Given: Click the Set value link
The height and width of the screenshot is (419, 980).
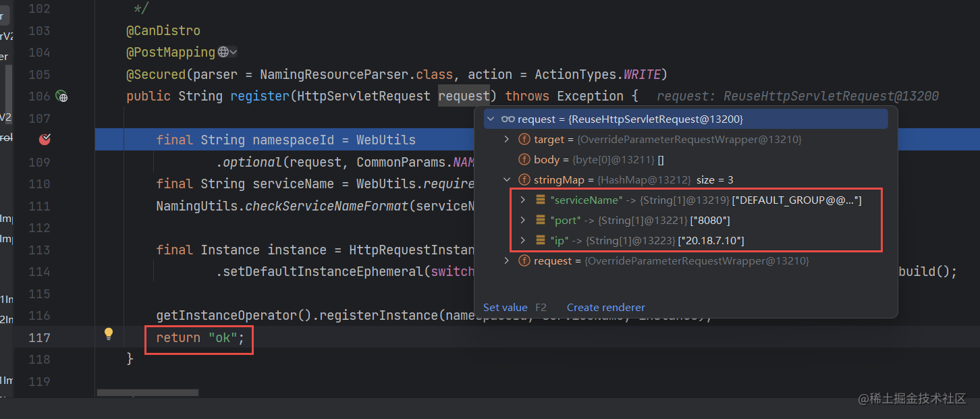Looking at the screenshot, I should (506, 308).
